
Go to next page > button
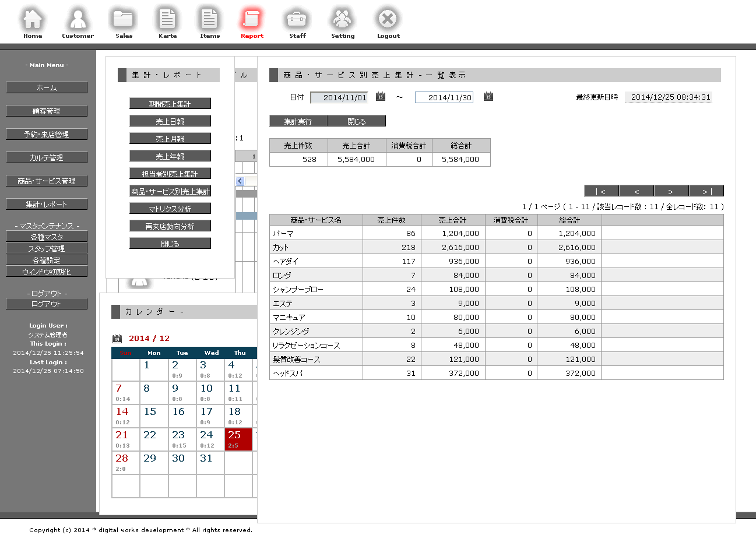[671, 191]
